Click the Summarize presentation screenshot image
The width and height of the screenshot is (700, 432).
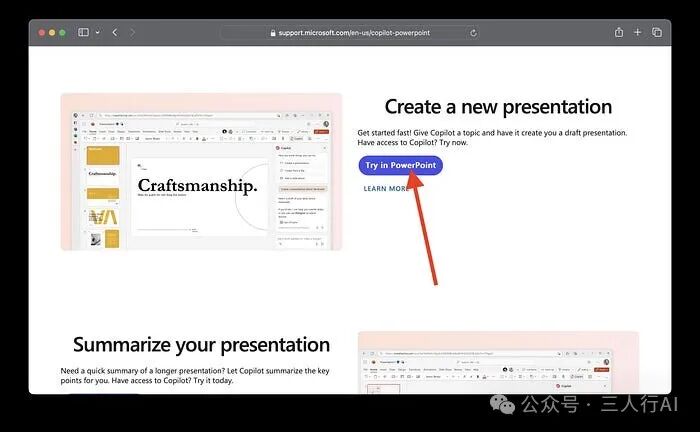tap(498, 362)
